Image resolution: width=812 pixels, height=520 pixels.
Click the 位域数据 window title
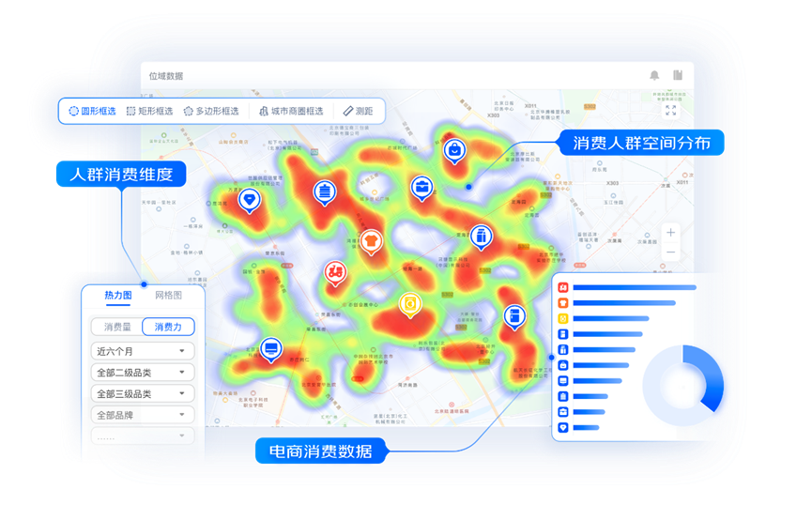[166, 76]
